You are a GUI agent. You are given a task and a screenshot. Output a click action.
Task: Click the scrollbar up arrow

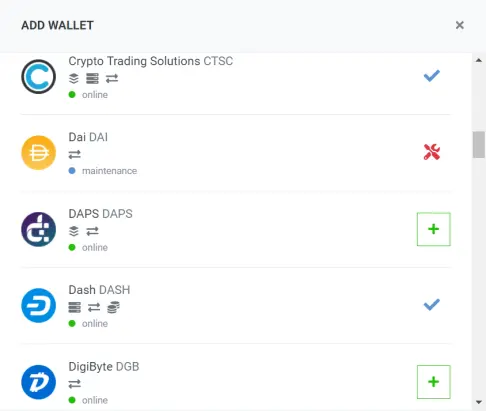coord(479,60)
